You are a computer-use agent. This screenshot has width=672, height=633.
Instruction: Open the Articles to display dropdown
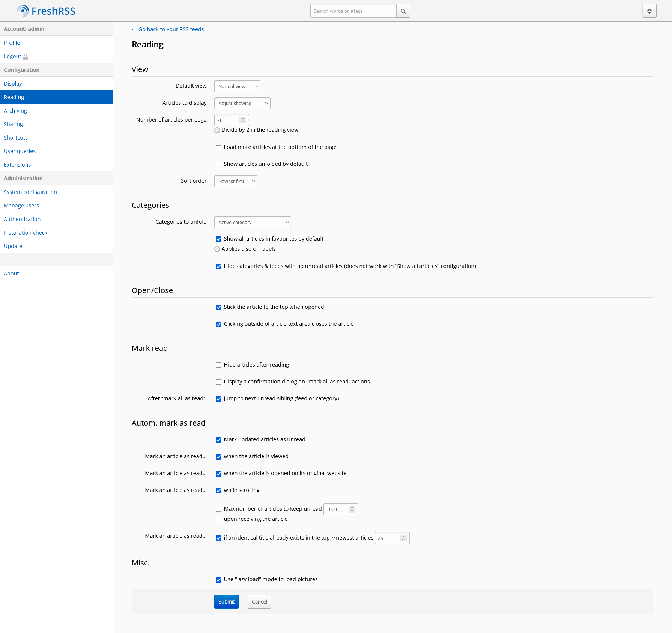coord(242,103)
